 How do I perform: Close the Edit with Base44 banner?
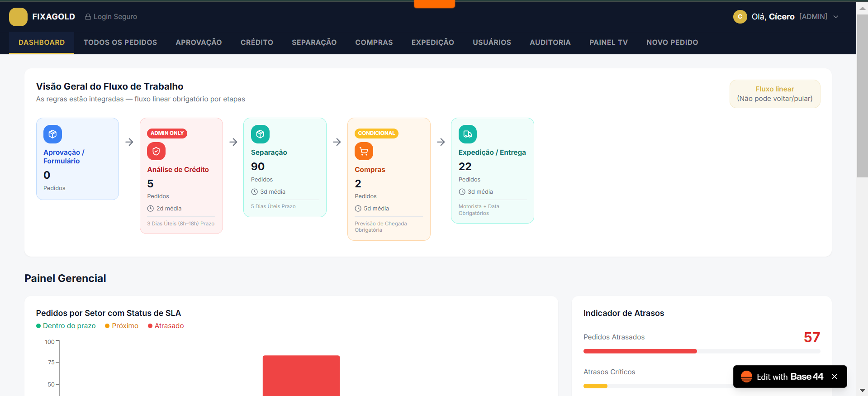835,377
